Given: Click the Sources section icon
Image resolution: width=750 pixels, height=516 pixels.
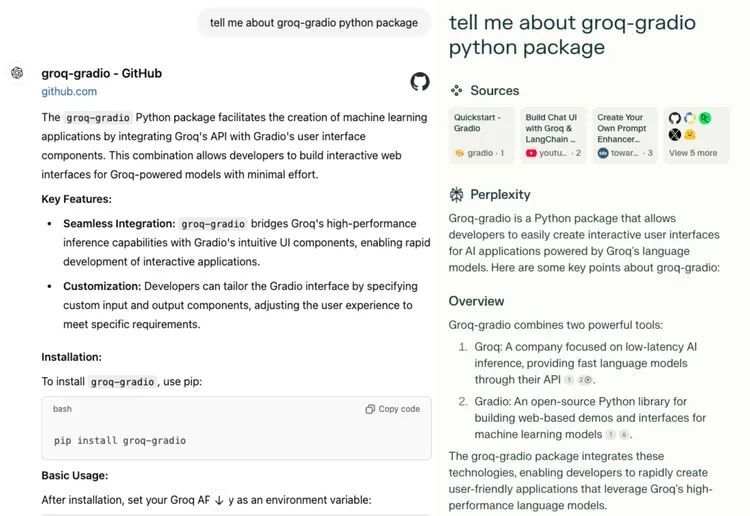Looking at the screenshot, I should pyautogui.click(x=456, y=90).
